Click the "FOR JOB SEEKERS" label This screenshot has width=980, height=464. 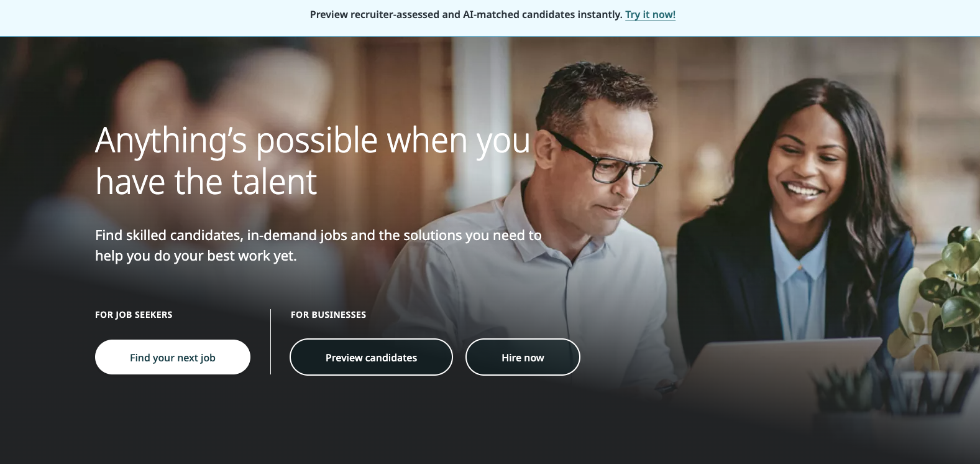(134, 315)
